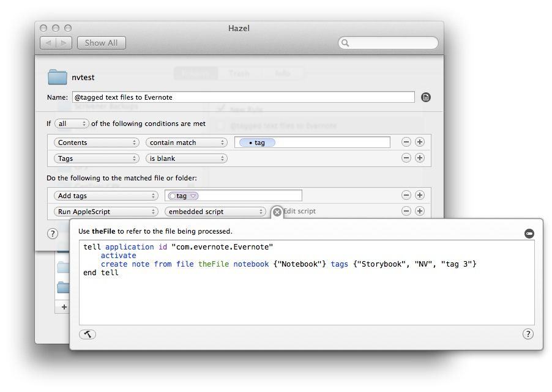Remove the Tags is blank condition
The image size is (552, 392).
pos(406,158)
